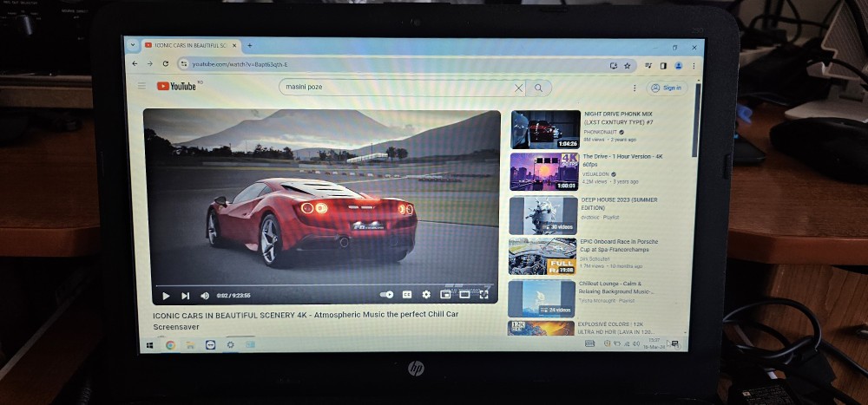Restore down the Chrome window
Image resolution: width=868 pixels, height=405 pixels.
tap(674, 48)
